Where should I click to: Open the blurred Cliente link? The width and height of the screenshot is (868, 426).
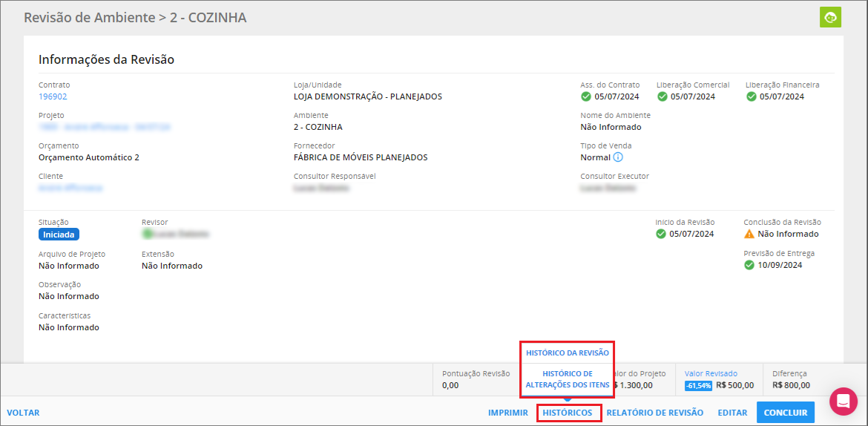[x=70, y=188]
